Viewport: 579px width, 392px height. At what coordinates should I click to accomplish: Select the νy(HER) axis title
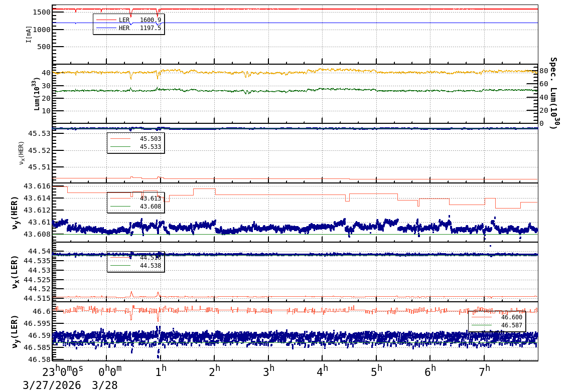pos(15,212)
